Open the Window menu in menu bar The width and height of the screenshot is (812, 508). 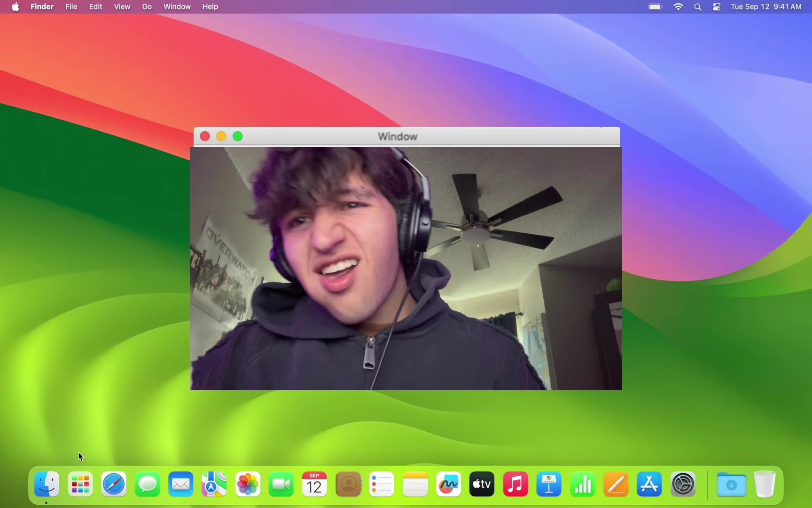pyautogui.click(x=177, y=7)
